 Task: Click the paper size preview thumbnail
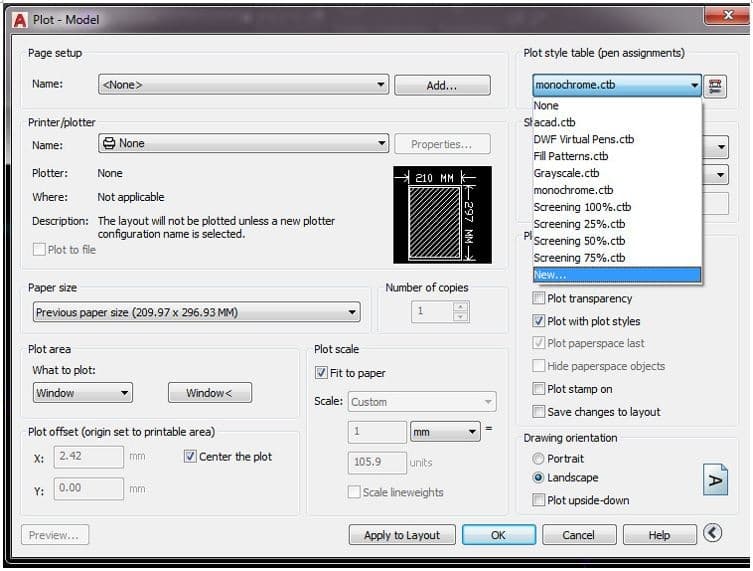[x=442, y=215]
